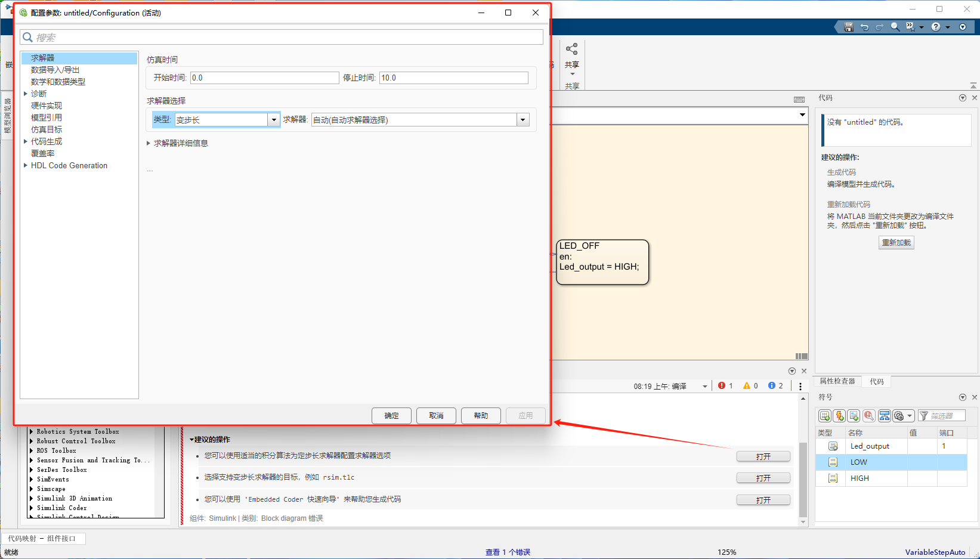The image size is (980, 559).
Task: Click the start time input field
Action: (265, 78)
